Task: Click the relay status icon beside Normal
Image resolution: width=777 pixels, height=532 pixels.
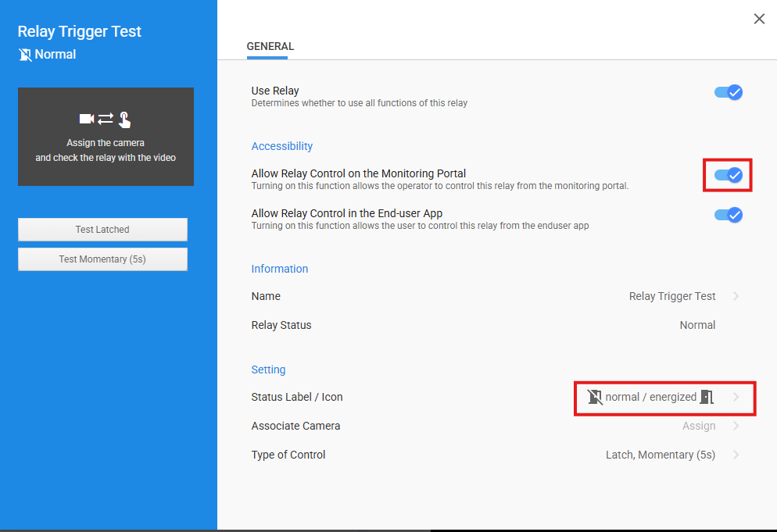Action: (25, 55)
